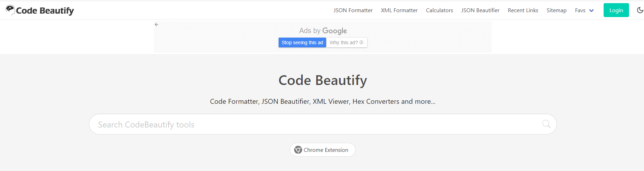Open the Sitemap nav item
This screenshot has width=644, height=171.
(556, 10)
